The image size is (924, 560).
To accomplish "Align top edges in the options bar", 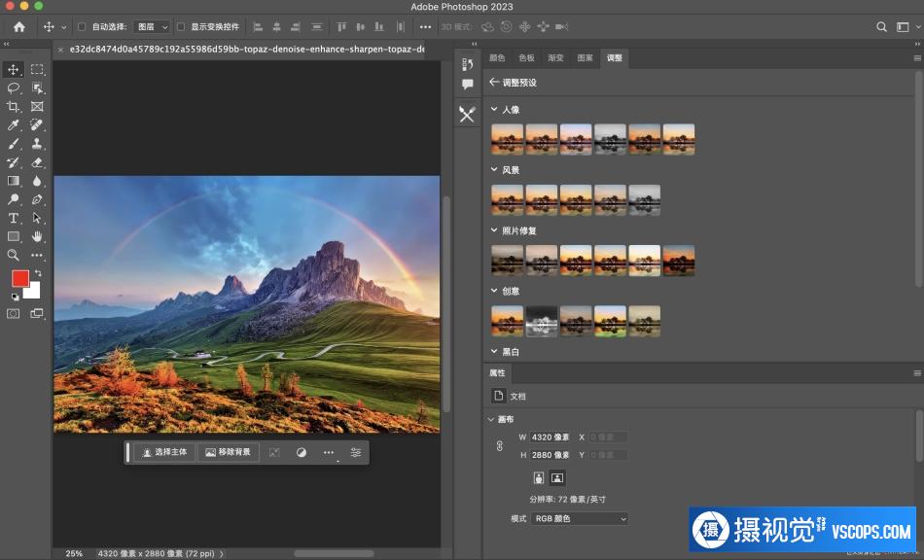I will click(341, 26).
